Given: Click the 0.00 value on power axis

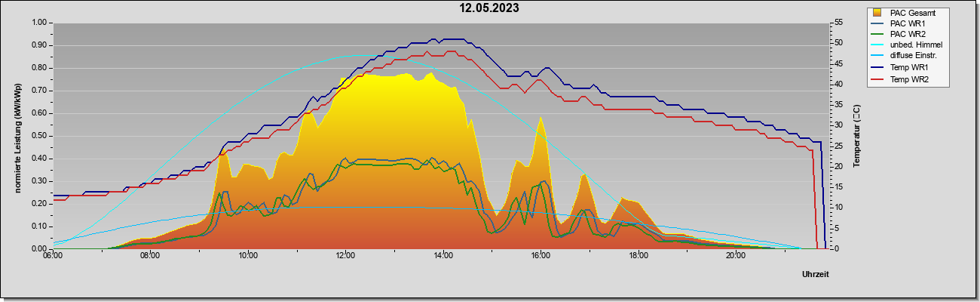Looking at the screenshot, I should click(x=38, y=248).
